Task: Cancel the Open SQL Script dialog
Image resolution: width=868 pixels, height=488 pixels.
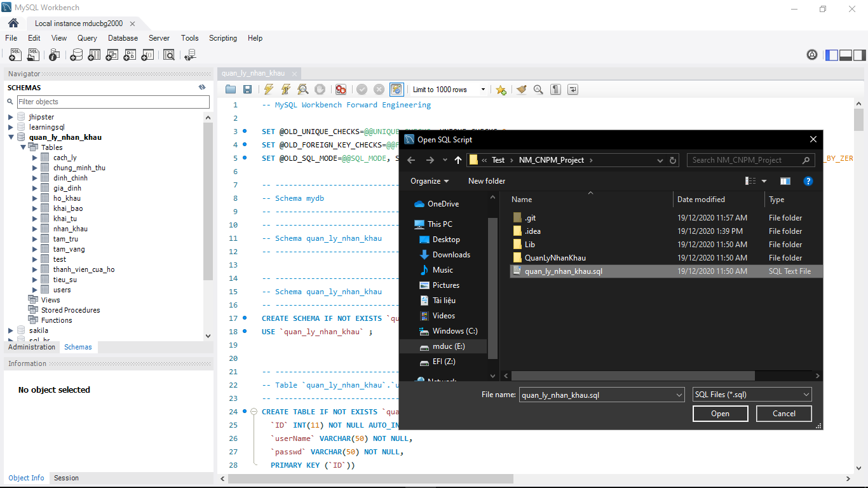Action: 783,413
